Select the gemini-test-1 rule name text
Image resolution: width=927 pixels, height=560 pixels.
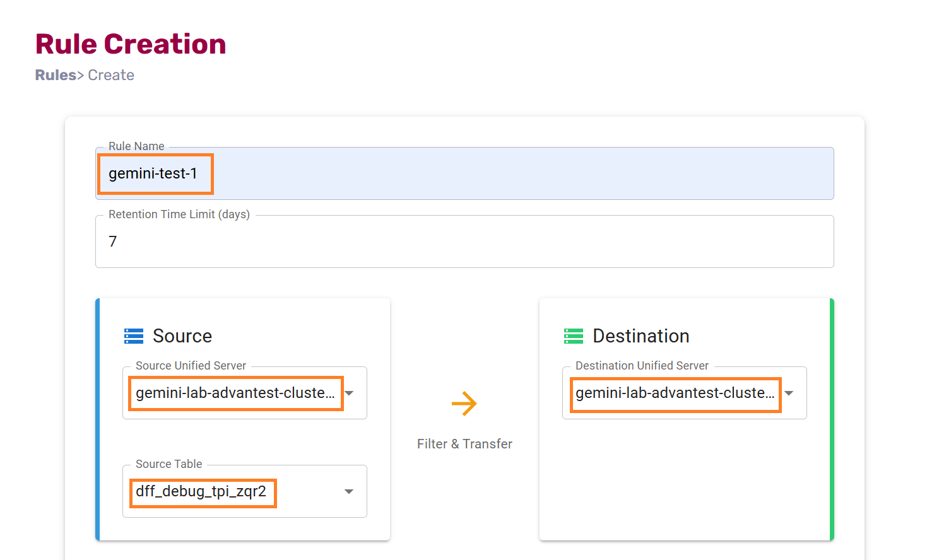tap(153, 173)
